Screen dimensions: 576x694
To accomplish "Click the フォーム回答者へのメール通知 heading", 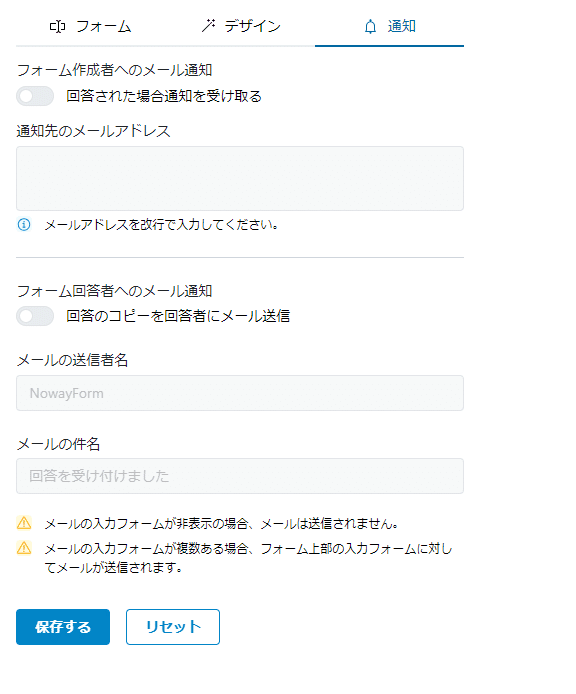I will click(x=115, y=291).
